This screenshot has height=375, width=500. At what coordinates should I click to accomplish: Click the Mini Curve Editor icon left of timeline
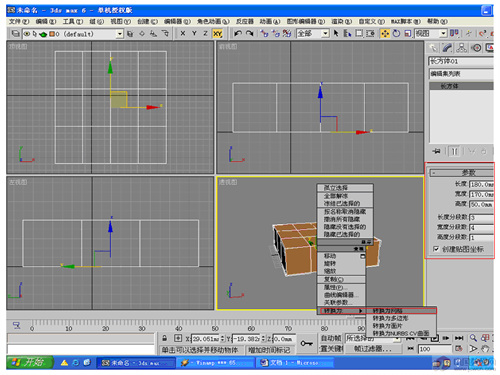point(16,325)
